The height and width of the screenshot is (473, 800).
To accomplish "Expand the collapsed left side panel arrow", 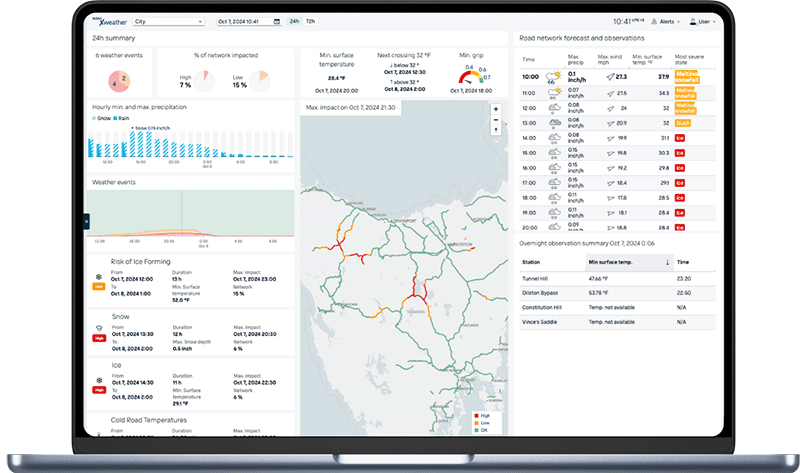I will pyautogui.click(x=86, y=221).
